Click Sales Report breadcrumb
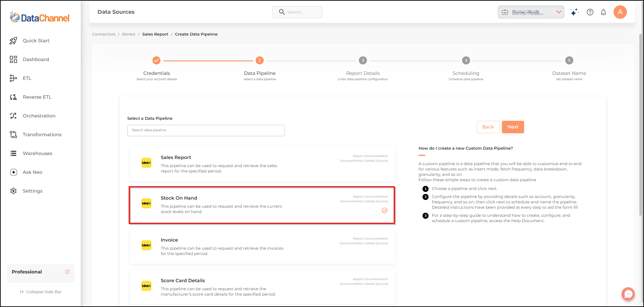Viewport: 644px width, 307px height. (155, 34)
